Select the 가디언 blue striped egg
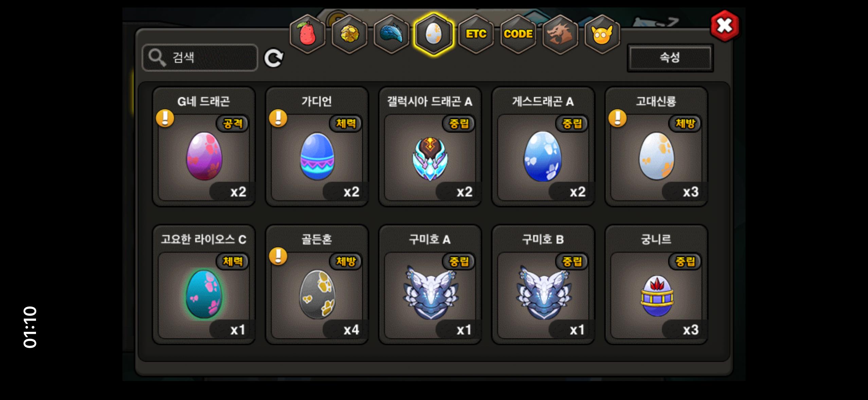Viewport: 868px width, 400px height. click(x=317, y=147)
